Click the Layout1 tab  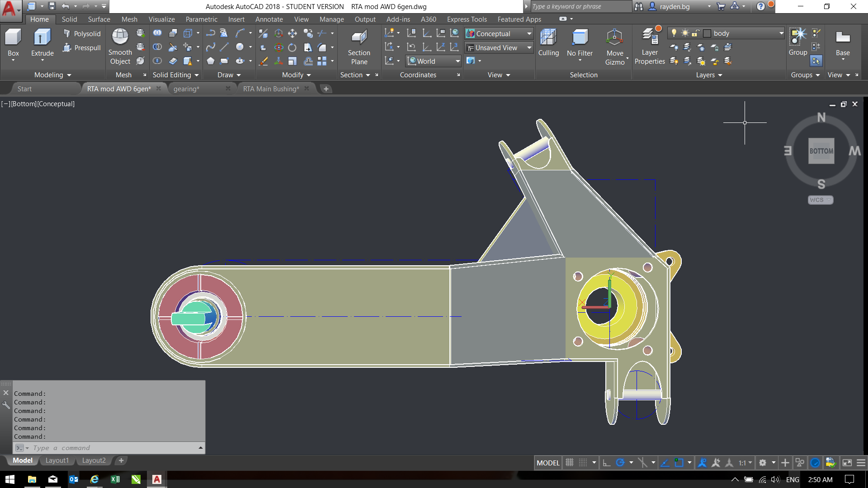click(57, 460)
